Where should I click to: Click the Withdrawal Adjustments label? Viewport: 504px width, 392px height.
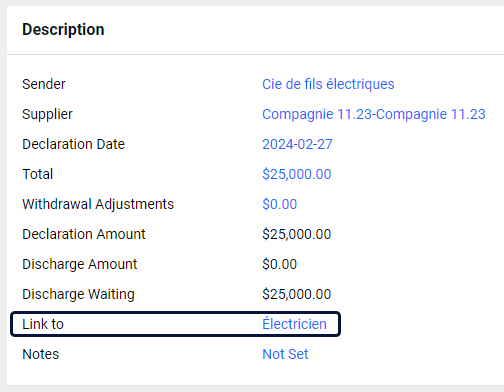[x=98, y=204]
